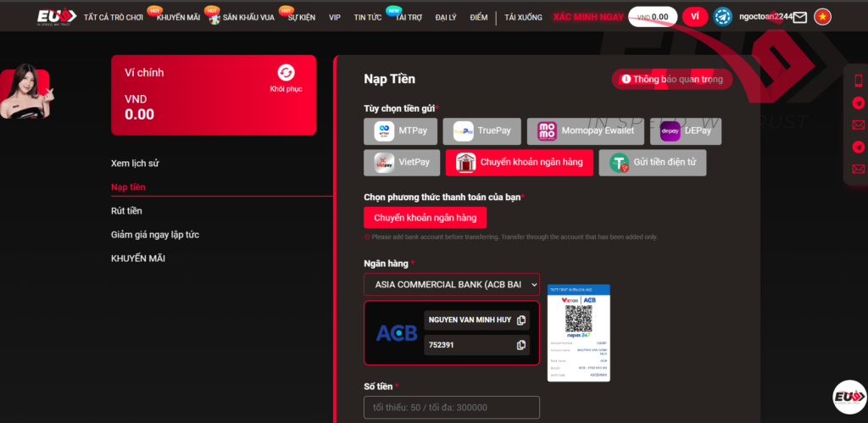Select the MTPay deposit option
The width and height of the screenshot is (868, 423).
(x=400, y=131)
